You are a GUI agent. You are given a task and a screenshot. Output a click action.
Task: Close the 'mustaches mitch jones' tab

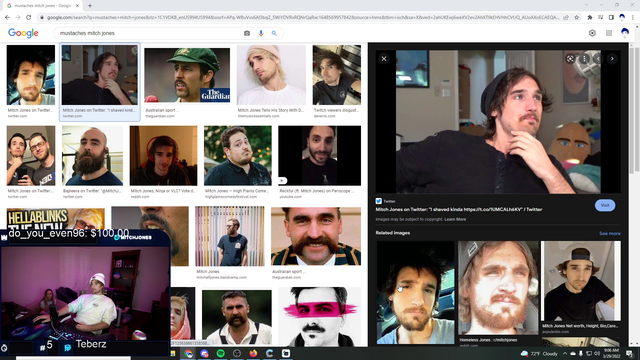[x=77, y=6]
